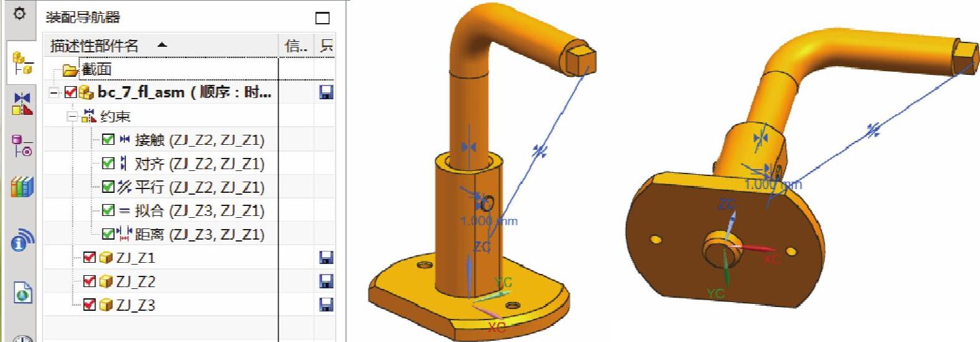Click the 1.000 mm dimension in right view
The width and height of the screenshot is (980, 342).
773,185
